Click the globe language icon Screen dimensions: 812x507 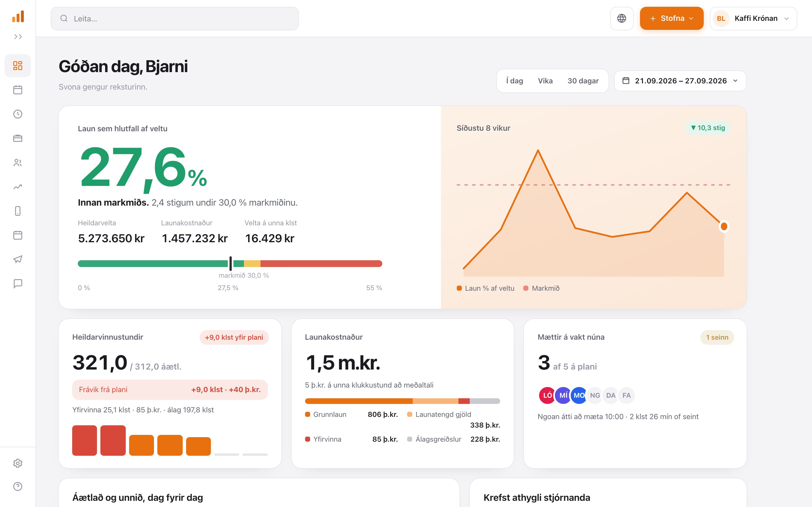(622, 18)
